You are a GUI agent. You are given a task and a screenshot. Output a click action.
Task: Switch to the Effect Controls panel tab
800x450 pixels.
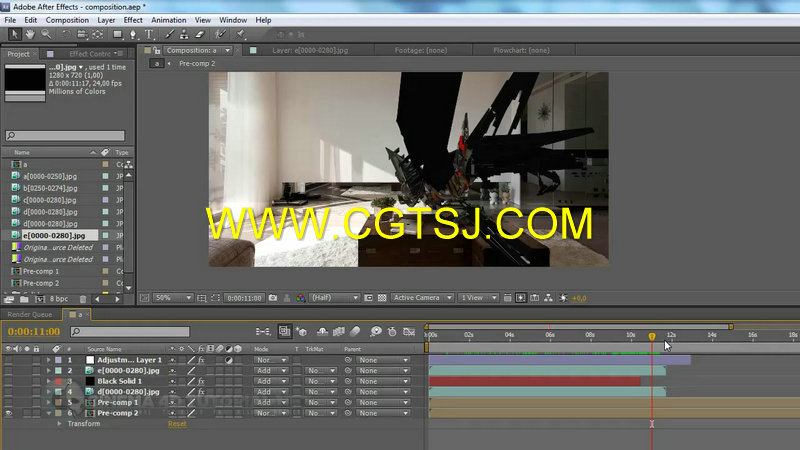[90, 54]
